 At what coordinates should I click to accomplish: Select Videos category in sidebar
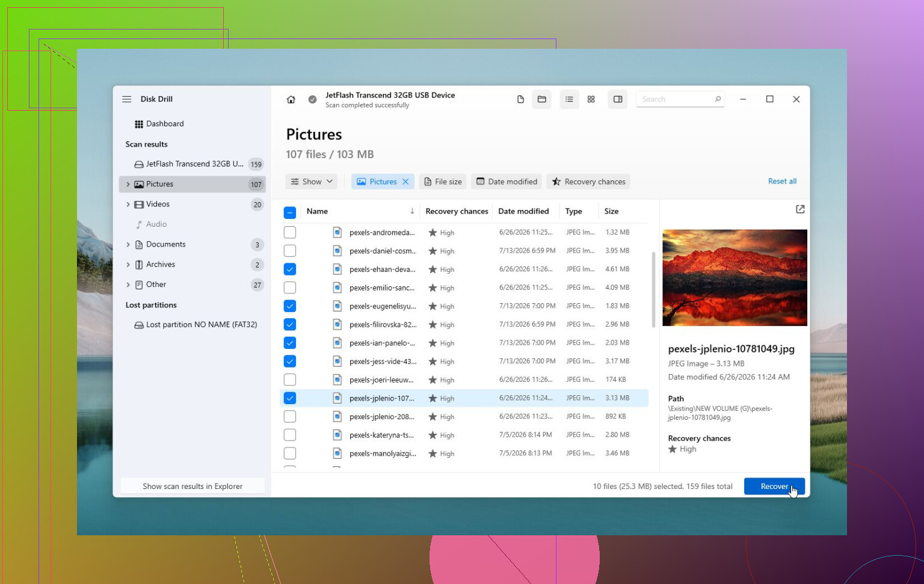coord(192,204)
